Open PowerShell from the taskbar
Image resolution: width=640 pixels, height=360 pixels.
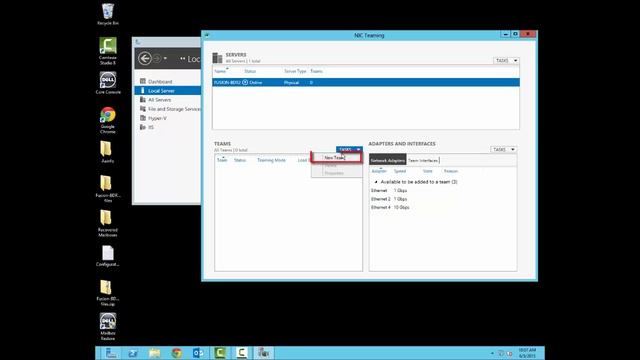point(133,353)
